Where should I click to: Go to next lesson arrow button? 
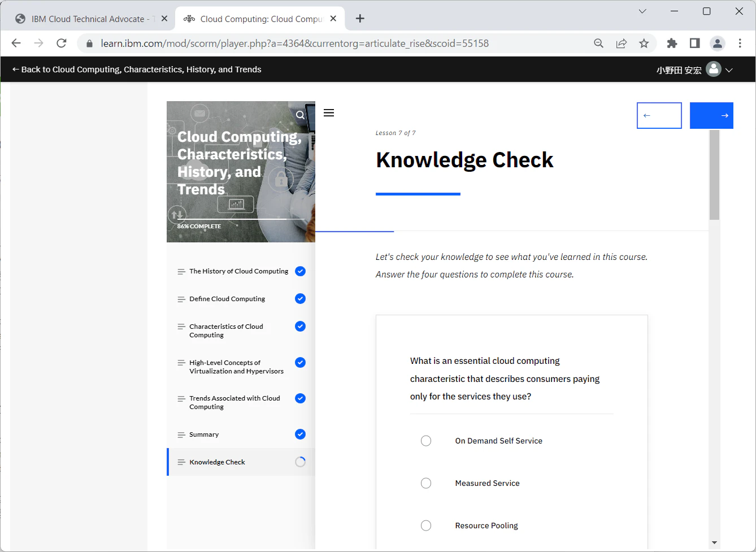click(711, 115)
